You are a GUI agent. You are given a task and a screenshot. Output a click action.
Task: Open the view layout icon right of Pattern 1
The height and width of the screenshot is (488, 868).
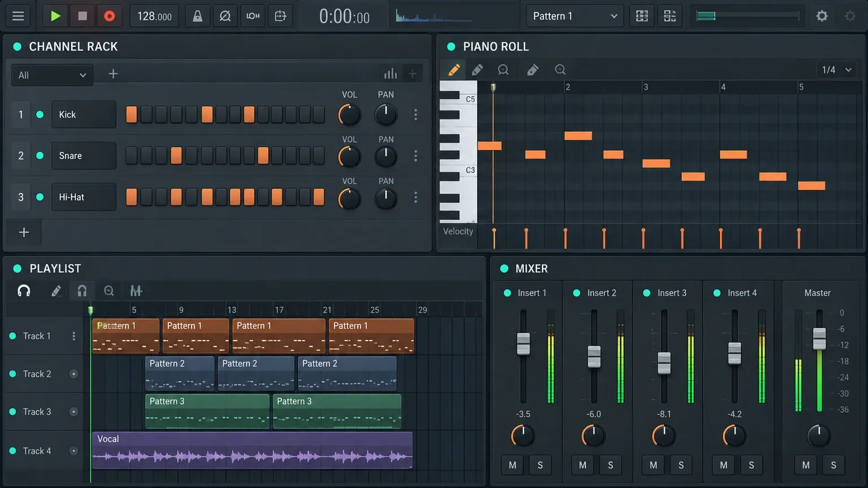(642, 16)
